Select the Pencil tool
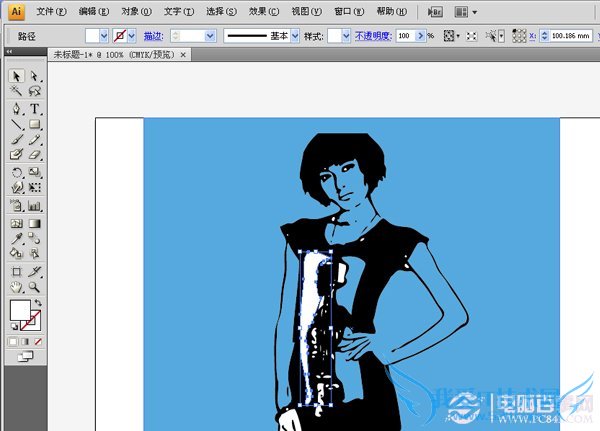This screenshot has height=431, width=600. tap(34, 139)
